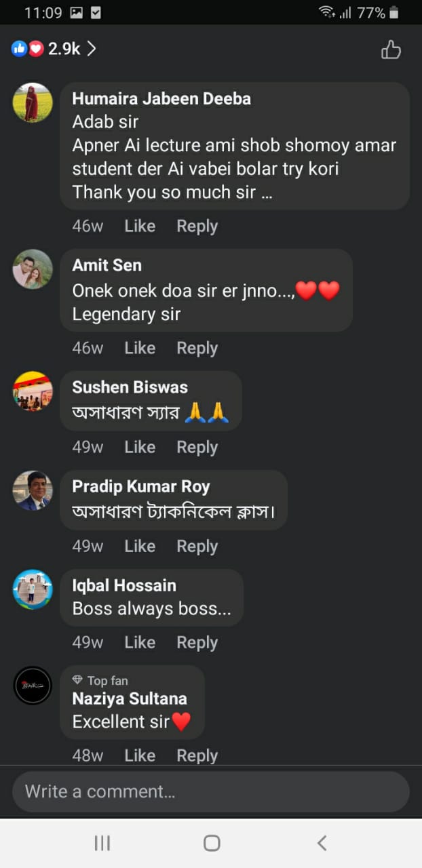Open Naziya Sultana's profile name link
This screenshot has width=422, height=868.
coord(130,698)
